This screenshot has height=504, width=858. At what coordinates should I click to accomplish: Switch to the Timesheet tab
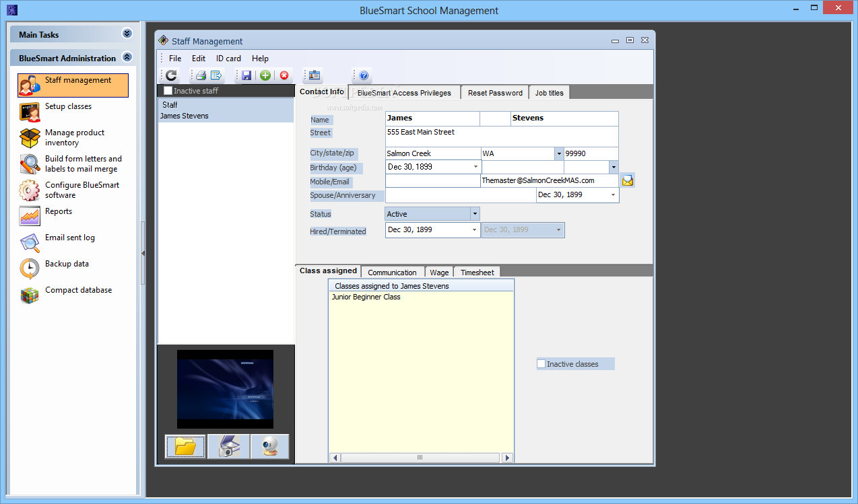pyautogui.click(x=477, y=273)
